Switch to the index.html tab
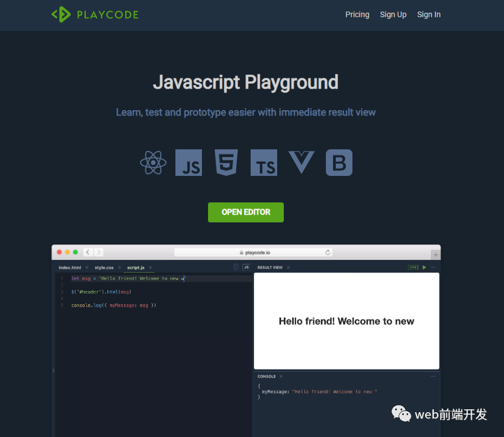 click(70, 268)
